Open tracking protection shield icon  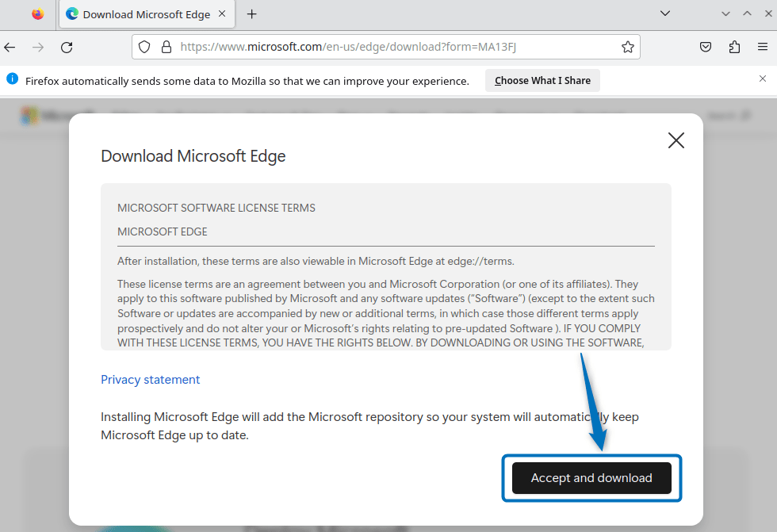[x=144, y=48]
